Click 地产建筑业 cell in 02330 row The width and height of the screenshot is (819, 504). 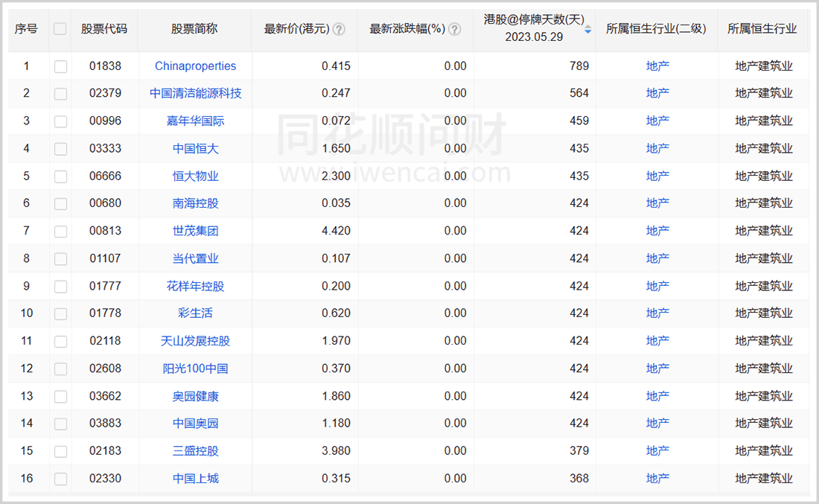764,479
